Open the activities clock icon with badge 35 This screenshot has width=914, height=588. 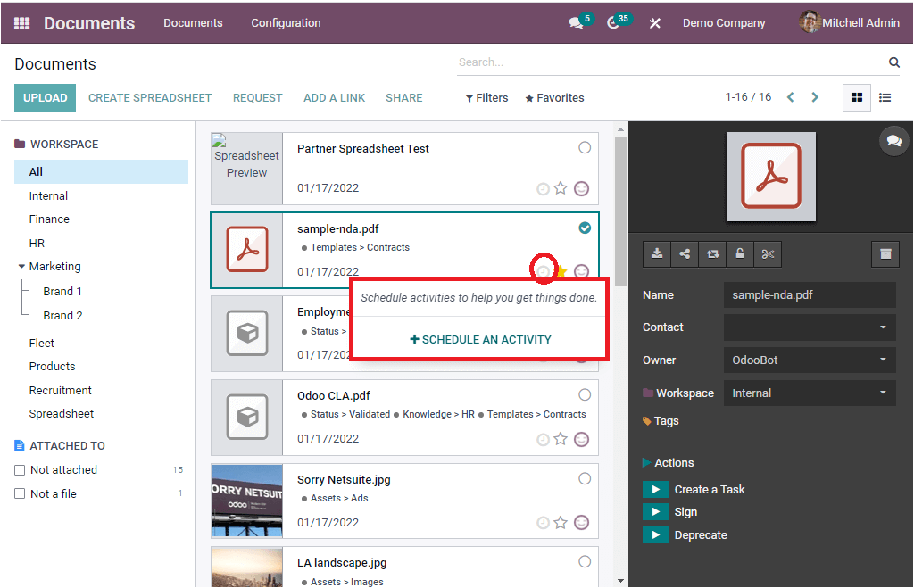tap(612, 22)
